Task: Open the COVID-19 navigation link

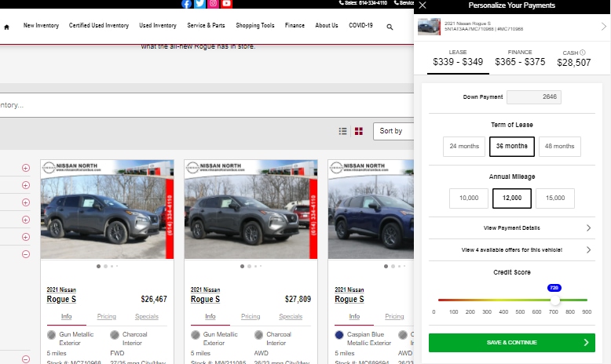Action: click(x=360, y=25)
